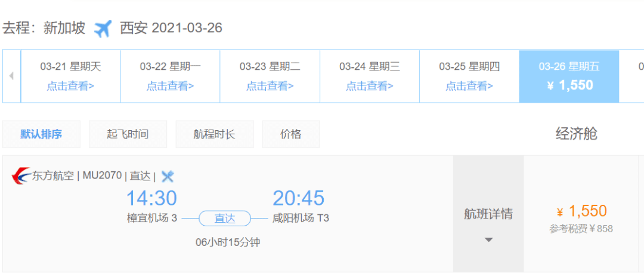Image resolution: width=644 pixels, height=280 pixels.
Task: Sort flights by 航程时长 duration
Action: (x=215, y=134)
